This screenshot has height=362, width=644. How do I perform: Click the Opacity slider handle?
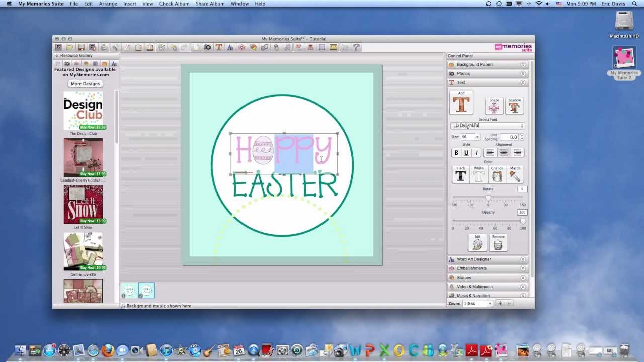click(523, 222)
